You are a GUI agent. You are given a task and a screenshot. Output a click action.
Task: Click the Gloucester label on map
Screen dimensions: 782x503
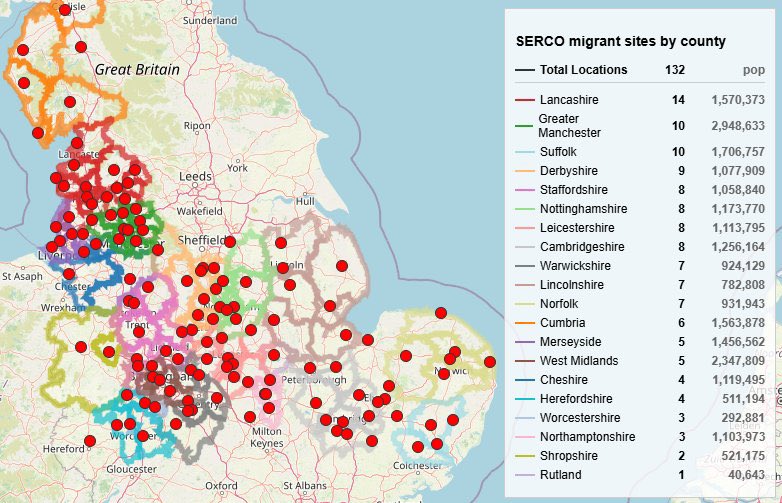coord(132,469)
